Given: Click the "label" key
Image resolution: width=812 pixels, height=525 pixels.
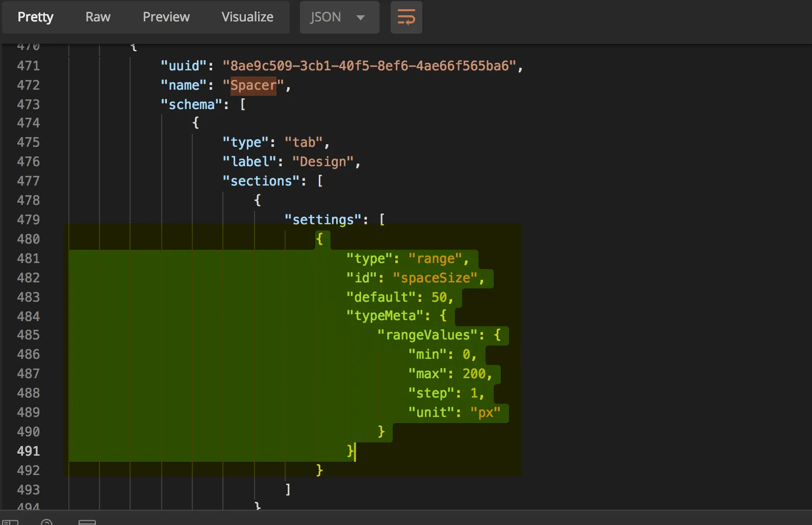Looking at the screenshot, I should tap(250, 162).
